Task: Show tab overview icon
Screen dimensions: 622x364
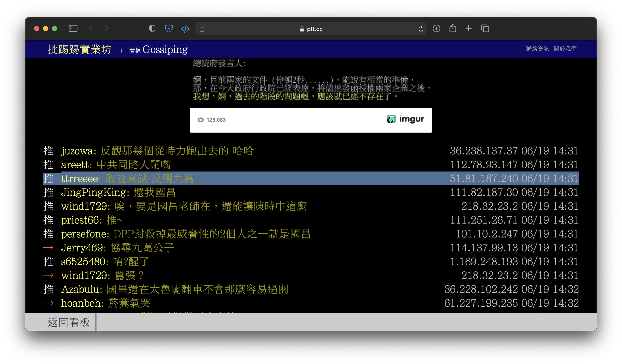Action: tap(485, 29)
